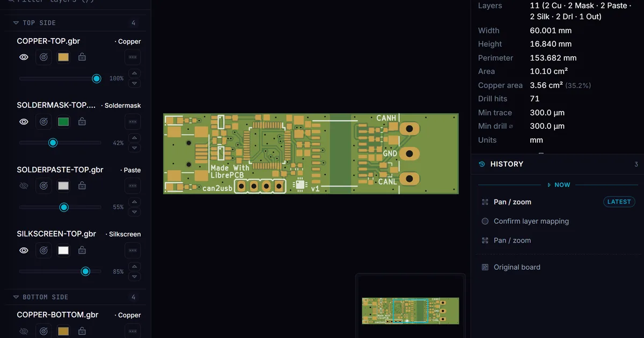The height and width of the screenshot is (338, 644).
Task: Click the LATEST badge in history
Action: pos(619,202)
